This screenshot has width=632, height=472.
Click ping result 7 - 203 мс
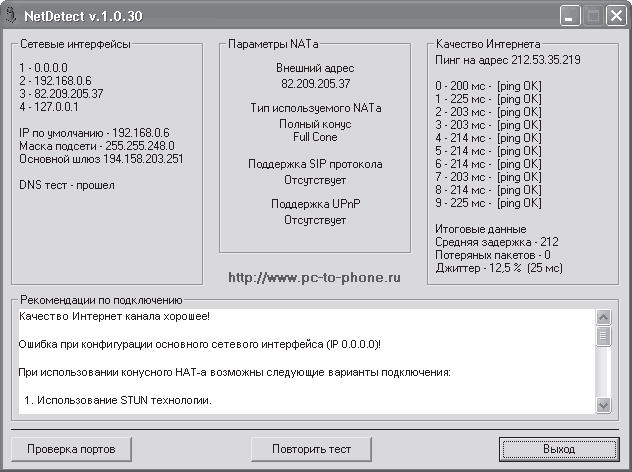489,177
